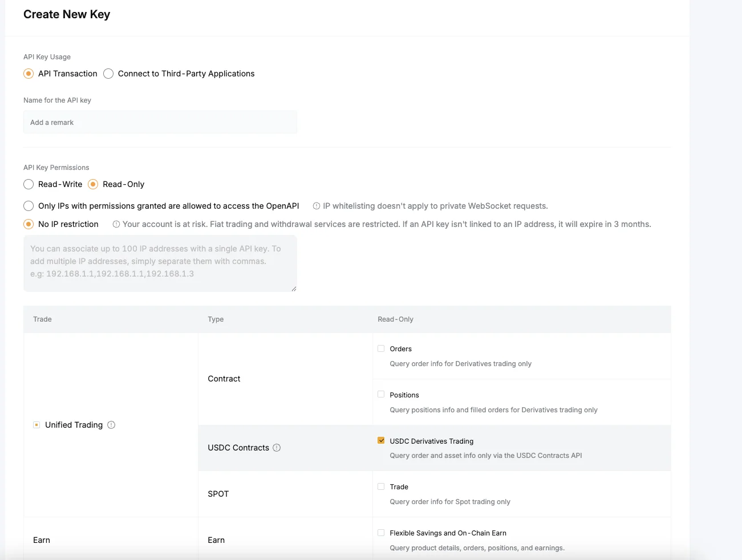
Task: Select only permitted IPs access option
Action: pos(29,206)
